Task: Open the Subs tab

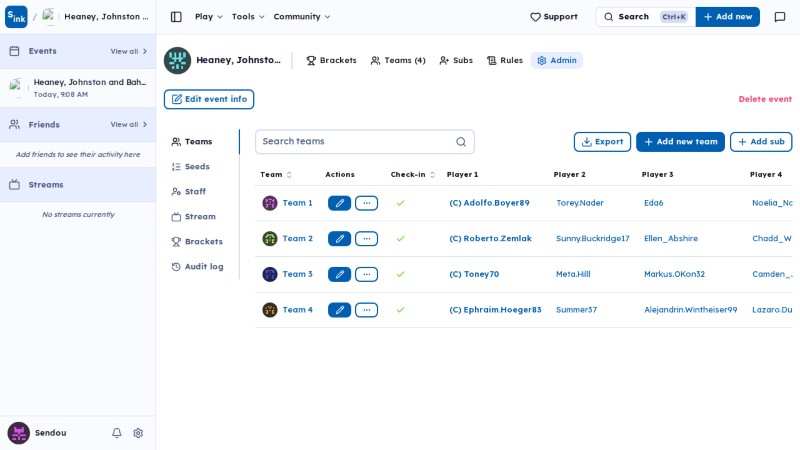Action: [456, 60]
